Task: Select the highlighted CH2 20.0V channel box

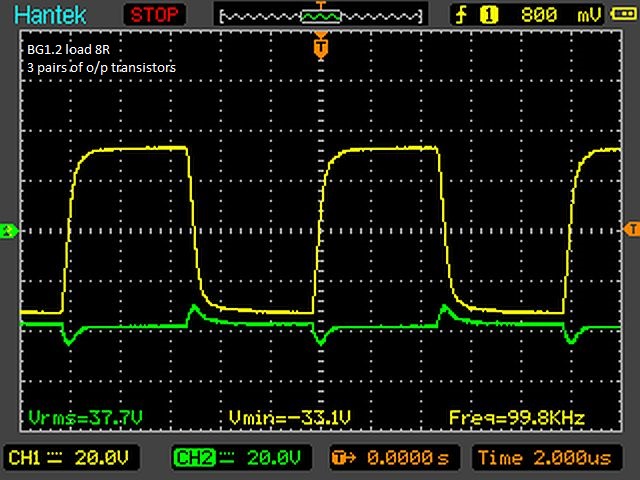Action: (x=236, y=457)
